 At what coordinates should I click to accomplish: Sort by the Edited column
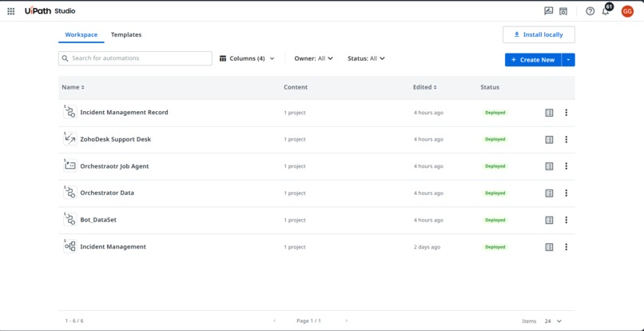point(425,87)
